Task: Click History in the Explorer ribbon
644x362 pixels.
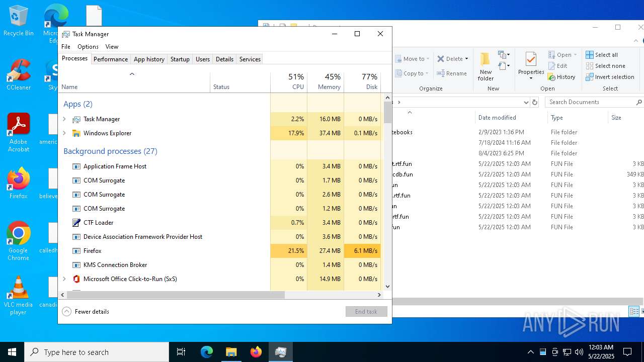Action: (561, 77)
